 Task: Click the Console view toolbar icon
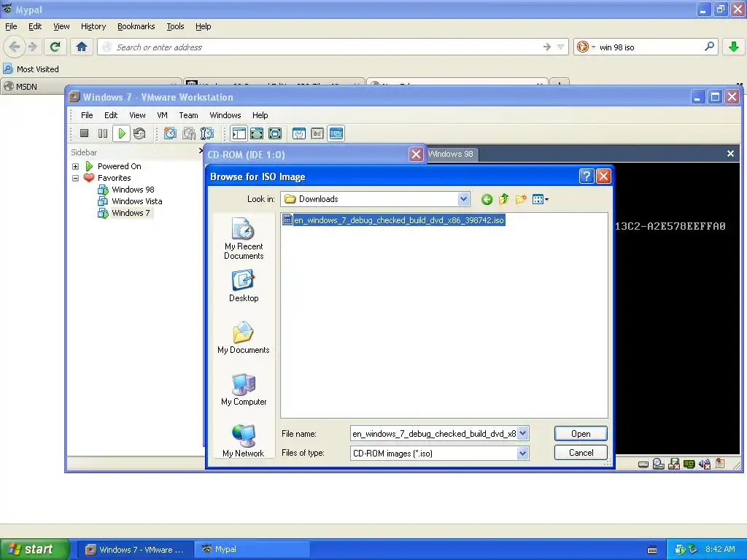coord(336,133)
